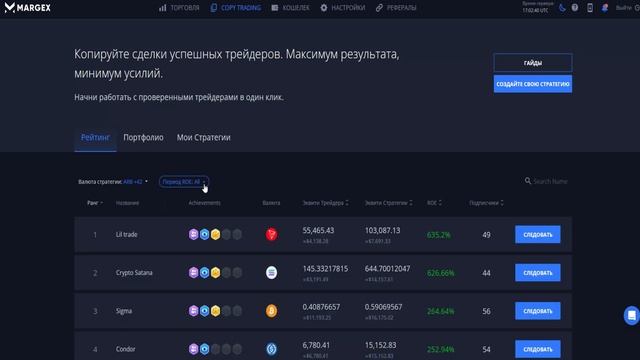Click the orange Bitcoin icon in Sigma row
Screen dimensions: 640x360
(271, 311)
